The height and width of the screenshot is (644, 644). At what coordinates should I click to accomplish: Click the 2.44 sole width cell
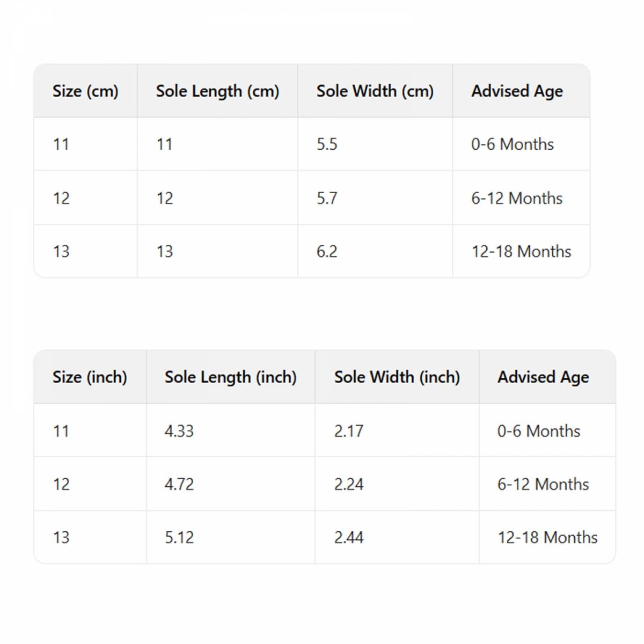[348, 537]
